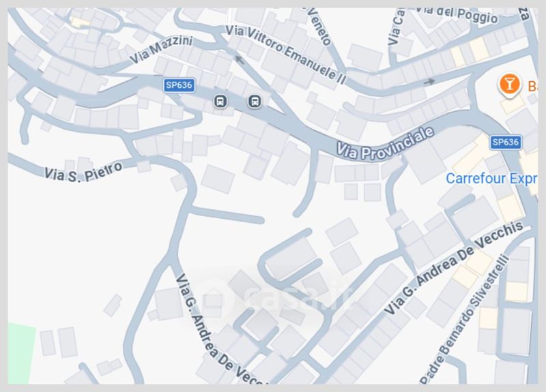
Task: Click the lower-left Via G. Andrea De Vecchis label
Action: [218, 329]
